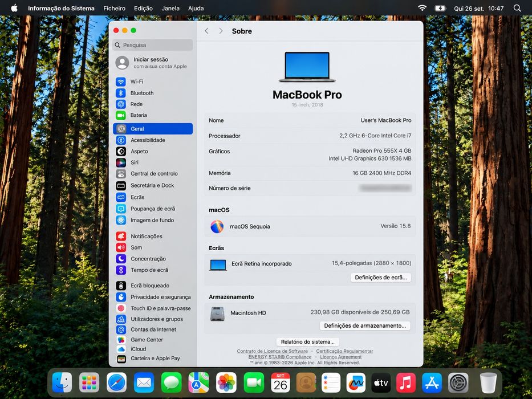Go forward with the right chevron
532x399 pixels.
point(221,31)
